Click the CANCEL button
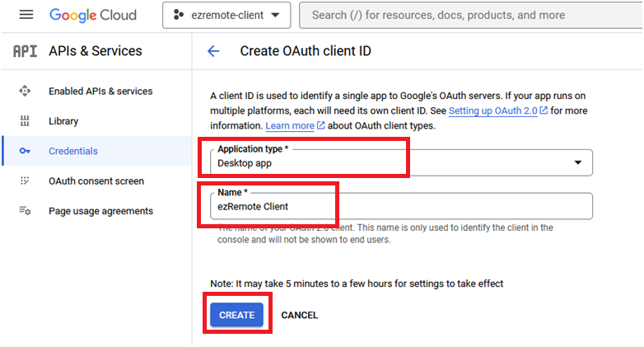The width and height of the screenshot is (644, 347). click(300, 315)
